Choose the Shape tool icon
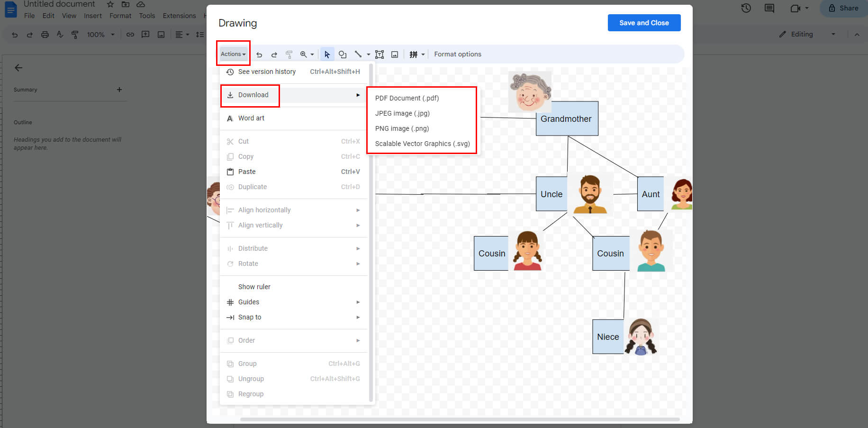The image size is (868, 428). (x=343, y=55)
